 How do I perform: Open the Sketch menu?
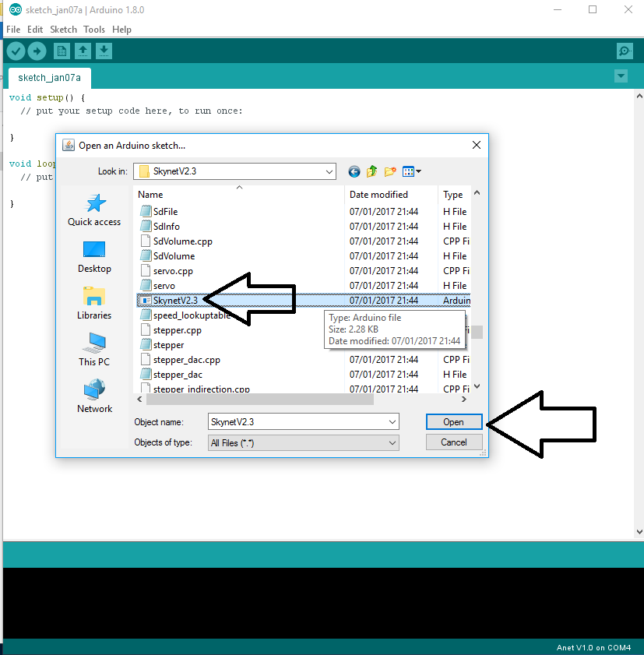point(64,30)
